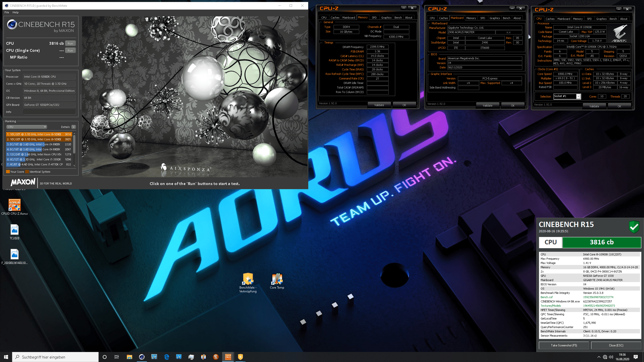Switch to AORUS CPU-Z taskbar icon
Viewport: 644px width, 362px height.
click(228, 357)
